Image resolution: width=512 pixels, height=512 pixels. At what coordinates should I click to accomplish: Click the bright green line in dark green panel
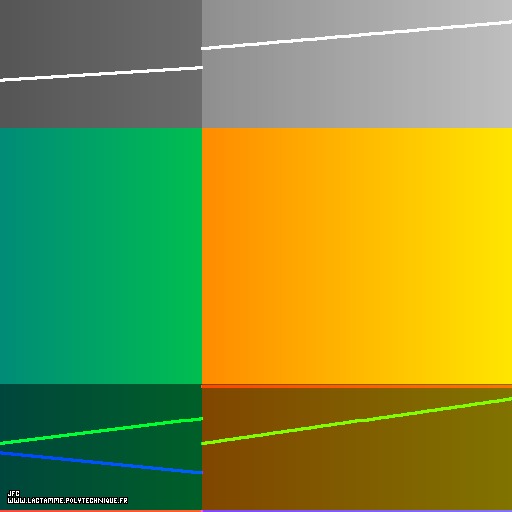coord(101,431)
